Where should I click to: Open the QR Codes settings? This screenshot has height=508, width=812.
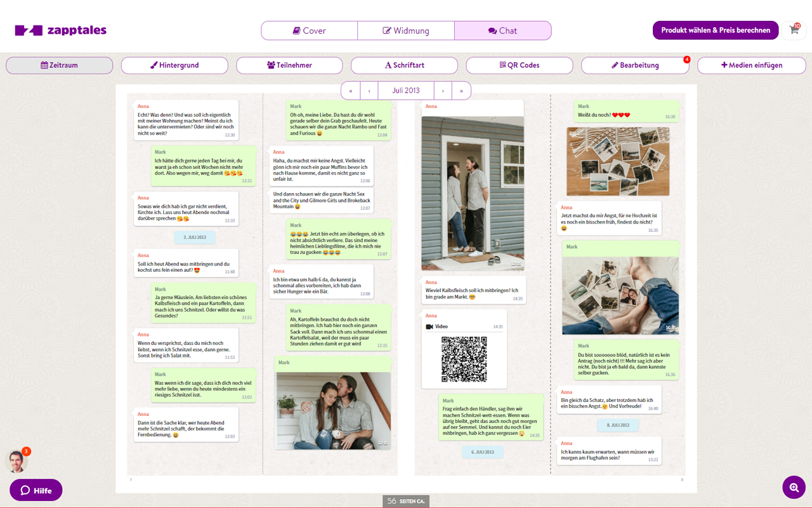[520, 65]
